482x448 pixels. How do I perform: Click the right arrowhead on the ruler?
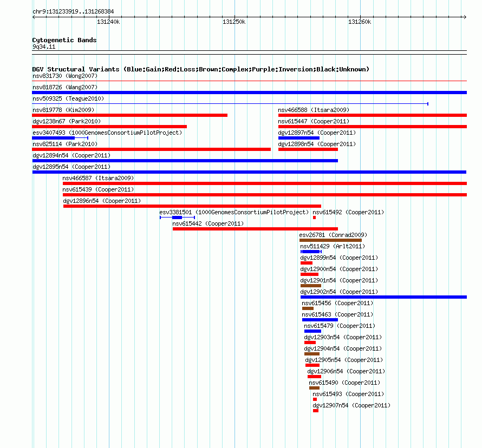tap(465, 17)
